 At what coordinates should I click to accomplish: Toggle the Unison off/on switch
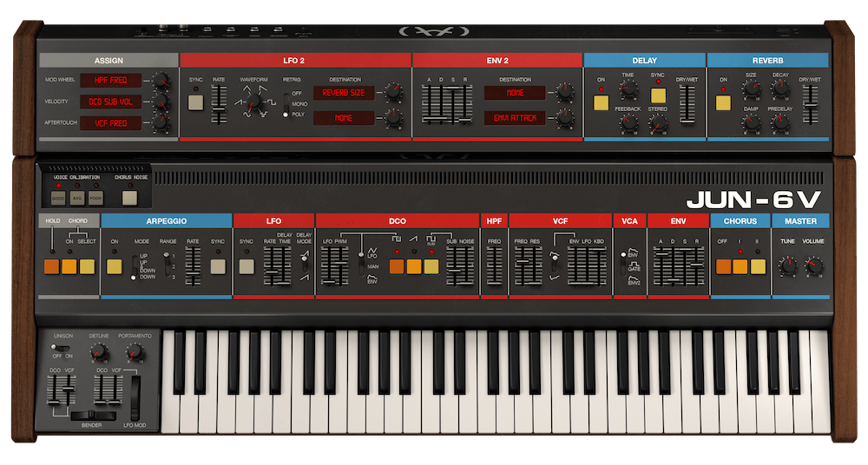[58, 347]
